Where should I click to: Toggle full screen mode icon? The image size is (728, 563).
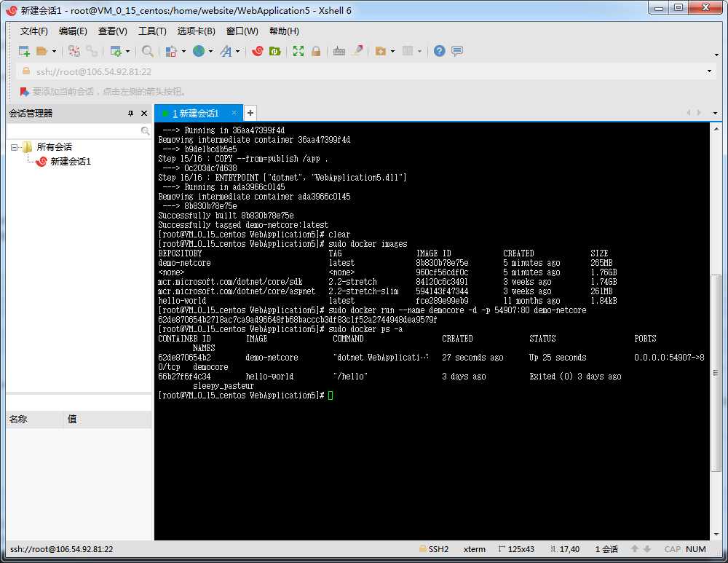click(298, 51)
